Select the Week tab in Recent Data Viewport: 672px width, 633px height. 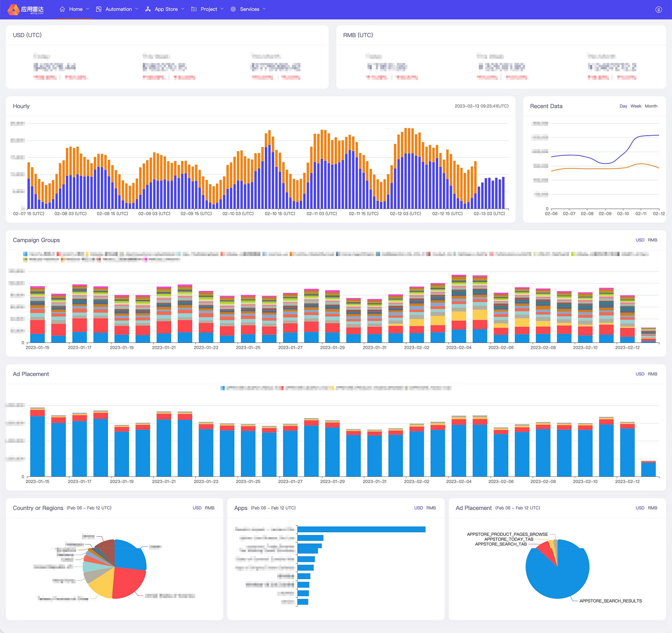pyautogui.click(x=636, y=106)
